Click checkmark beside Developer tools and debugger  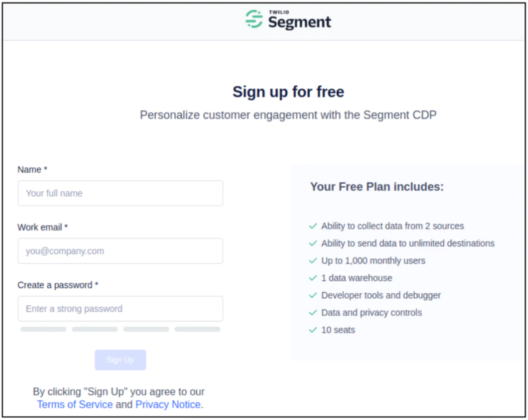(x=313, y=296)
